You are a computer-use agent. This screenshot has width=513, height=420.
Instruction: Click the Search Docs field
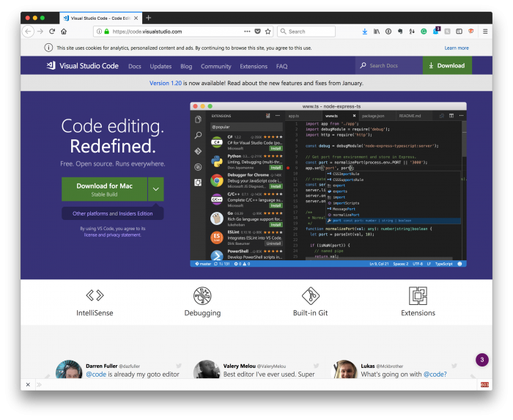[389, 65]
